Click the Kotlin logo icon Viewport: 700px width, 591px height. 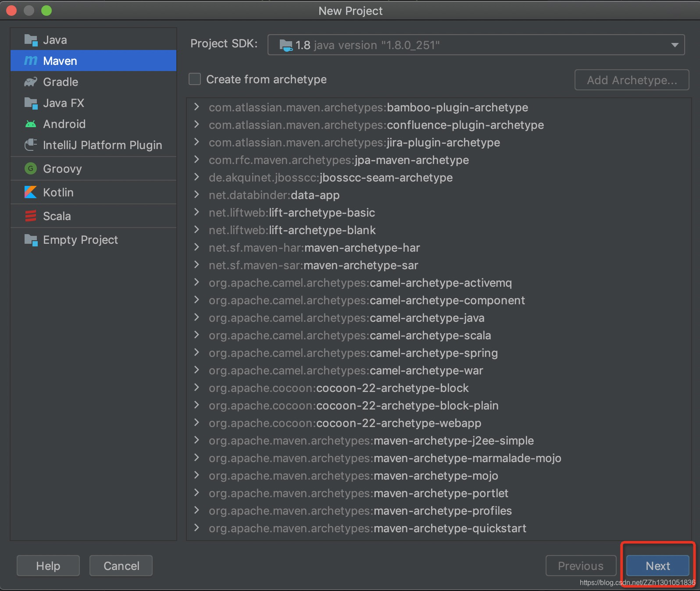[x=31, y=192]
